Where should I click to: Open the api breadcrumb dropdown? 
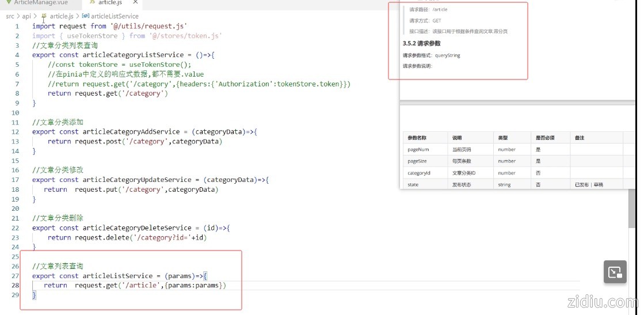[26, 16]
